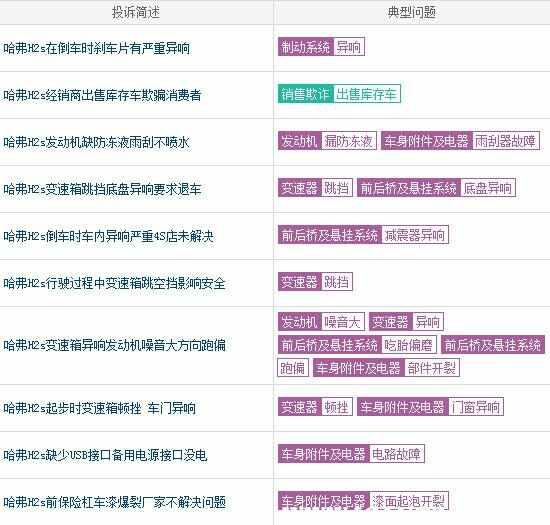Click the 吃胎偏磨 tag
Screen dimensions: 550x525
pos(409,344)
